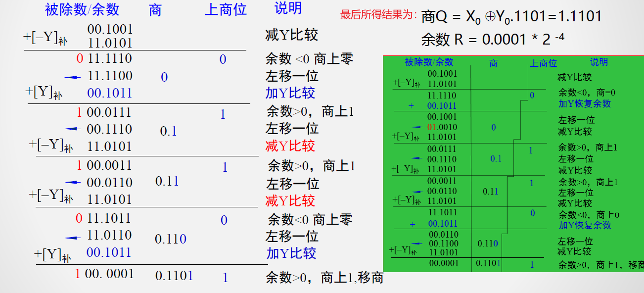Click blue shift arrow beside 00.1100 in green table
The height and width of the screenshot is (293, 644).
click(416, 243)
